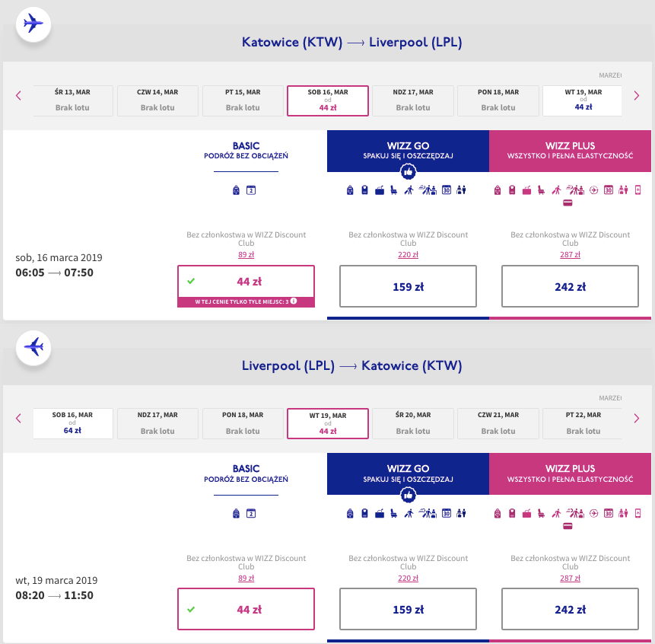
Task: Open the 287 zł non-member price link for return
Action: tap(571, 578)
